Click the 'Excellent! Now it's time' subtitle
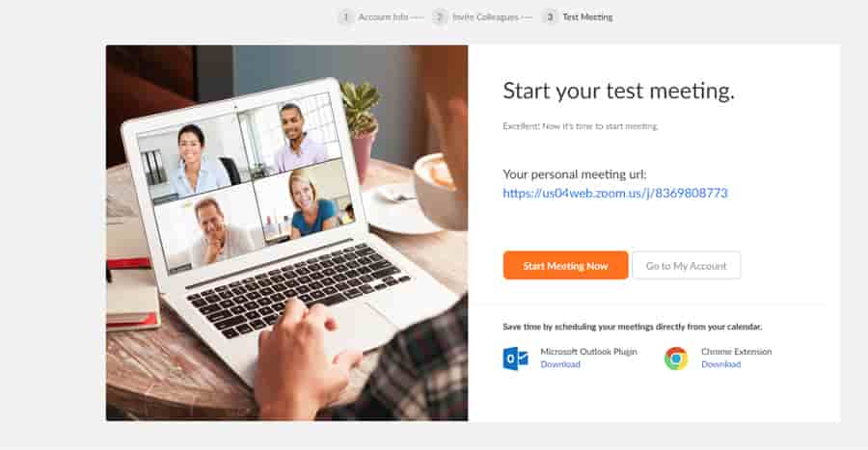 (x=581, y=126)
